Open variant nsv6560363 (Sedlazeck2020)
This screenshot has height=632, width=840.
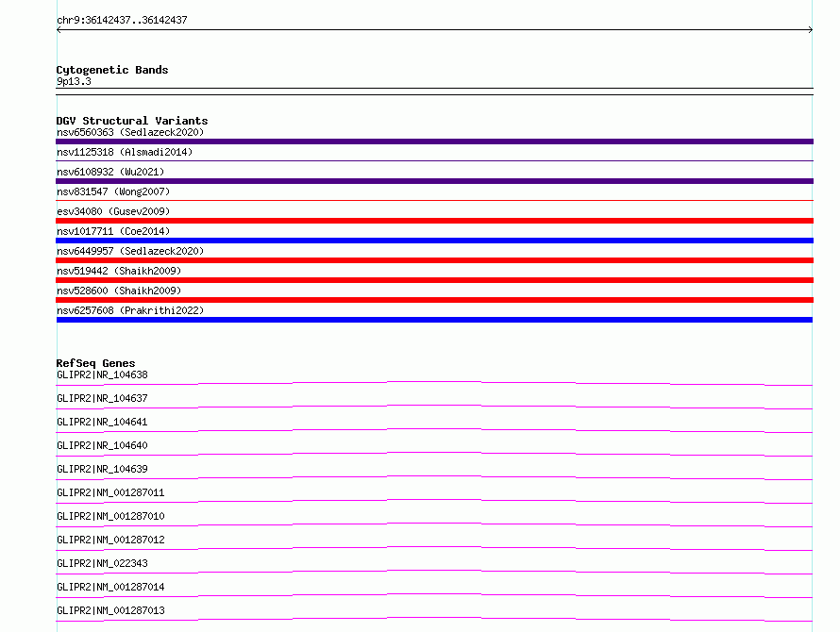coord(130,132)
